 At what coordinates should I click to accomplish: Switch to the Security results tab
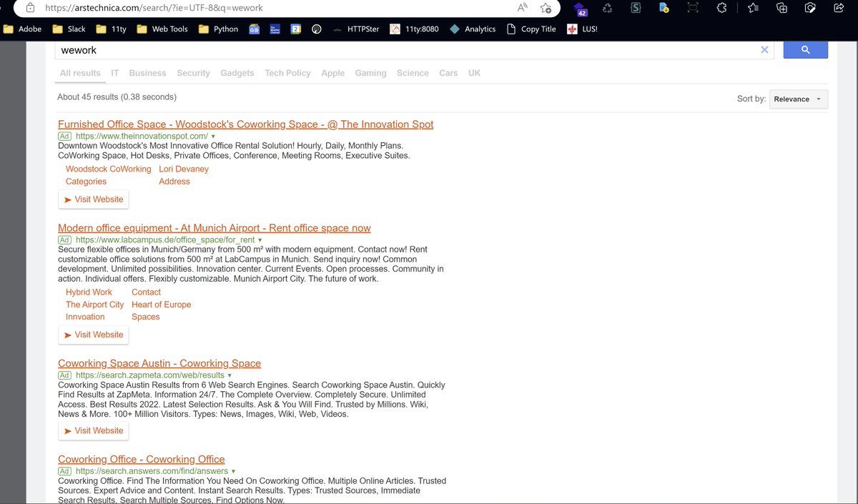[x=193, y=73]
